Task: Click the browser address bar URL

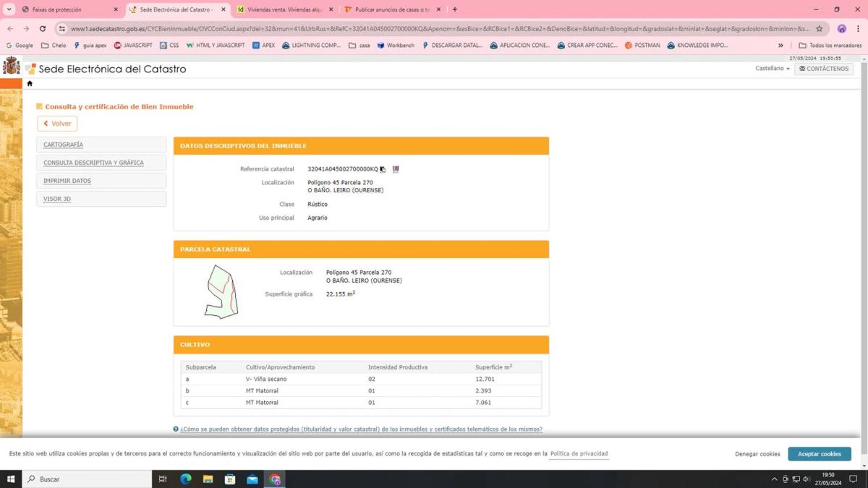Action: 434,29
